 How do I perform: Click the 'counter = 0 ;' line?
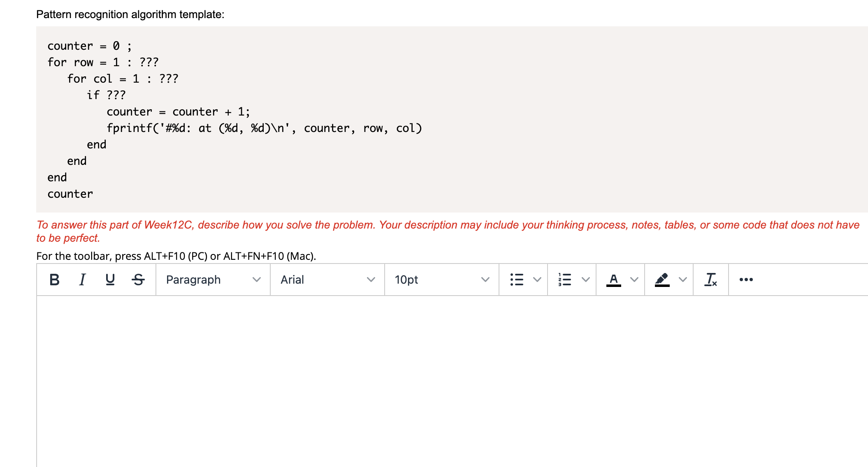pyautogui.click(x=89, y=46)
